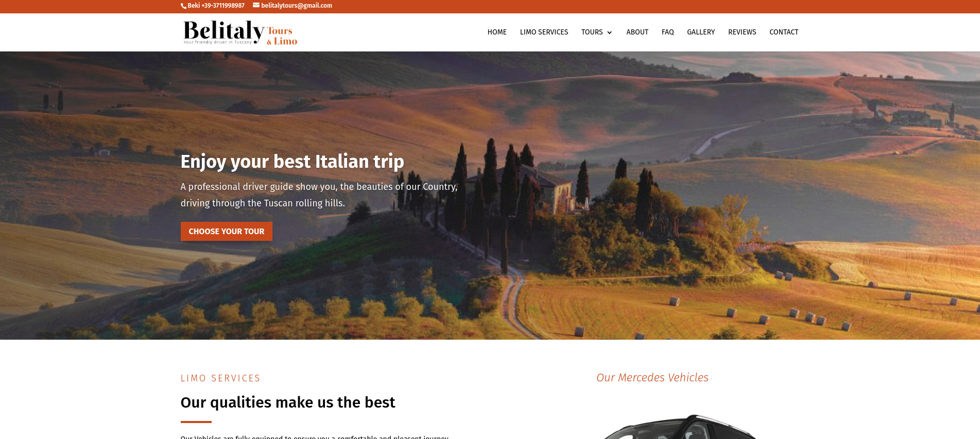Open the FAQ page
The height and width of the screenshot is (439, 980).
click(667, 32)
